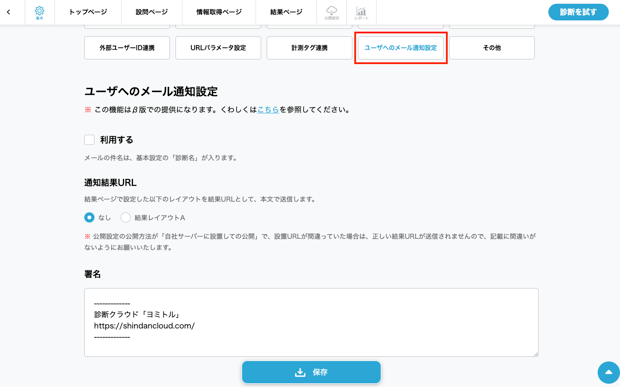The height and width of the screenshot is (387, 620).
Task: Click the ユーザへのメール通知設定 heading
Action: [151, 92]
